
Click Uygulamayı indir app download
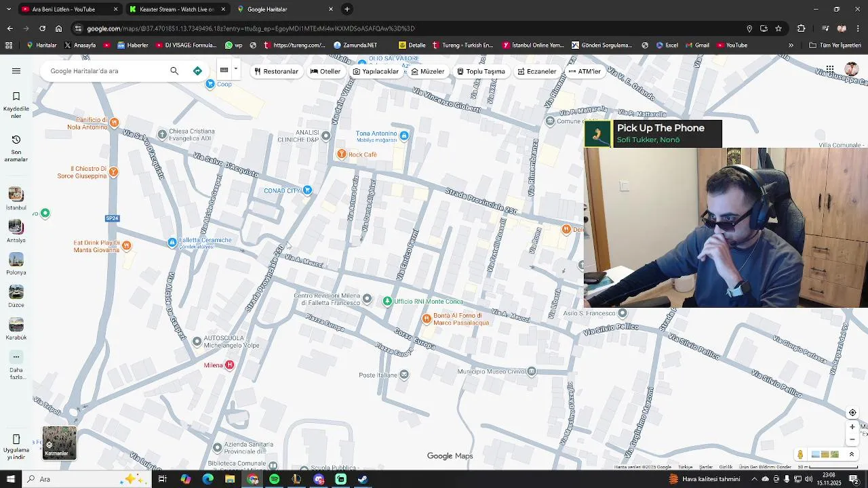point(16,447)
